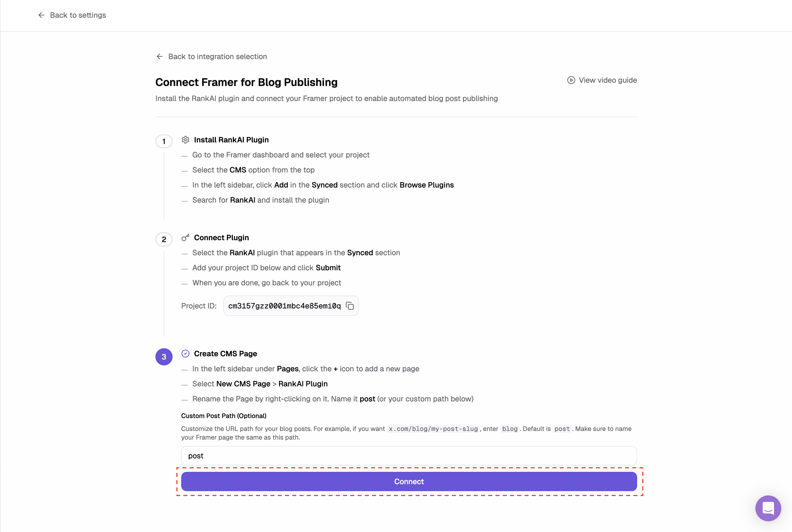This screenshot has width=792, height=532.
Task: Click the checkmark icon beside Create CMS Page
Action: [x=185, y=353]
